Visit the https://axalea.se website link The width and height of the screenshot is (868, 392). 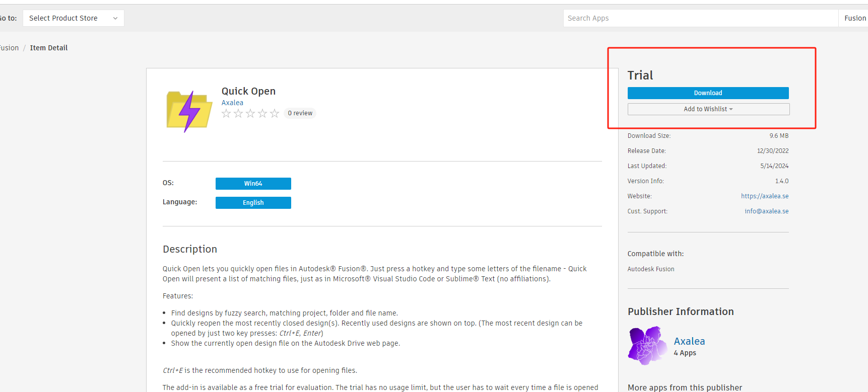click(x=765, y=196)
